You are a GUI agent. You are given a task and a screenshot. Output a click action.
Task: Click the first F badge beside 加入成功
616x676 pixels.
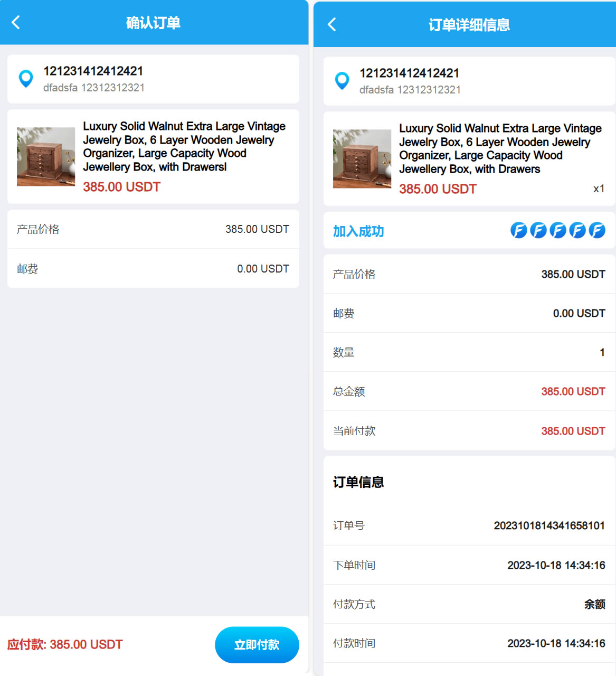518,230
